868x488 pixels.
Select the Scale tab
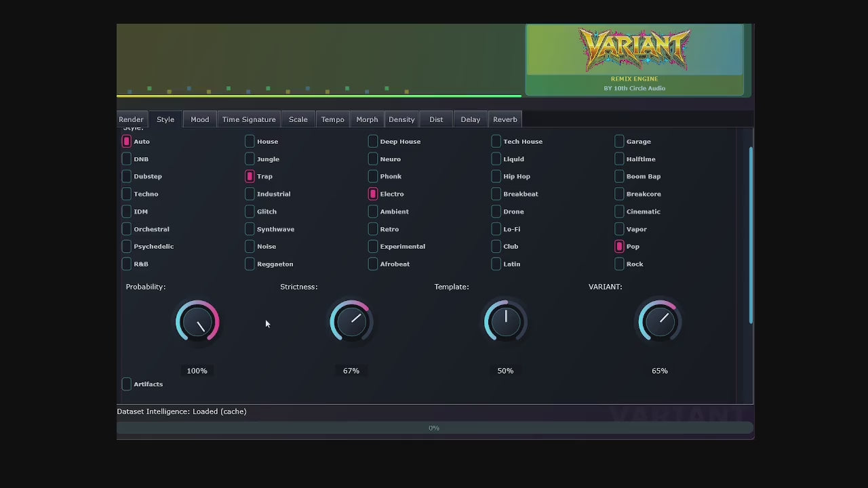(x=298, y=119)
